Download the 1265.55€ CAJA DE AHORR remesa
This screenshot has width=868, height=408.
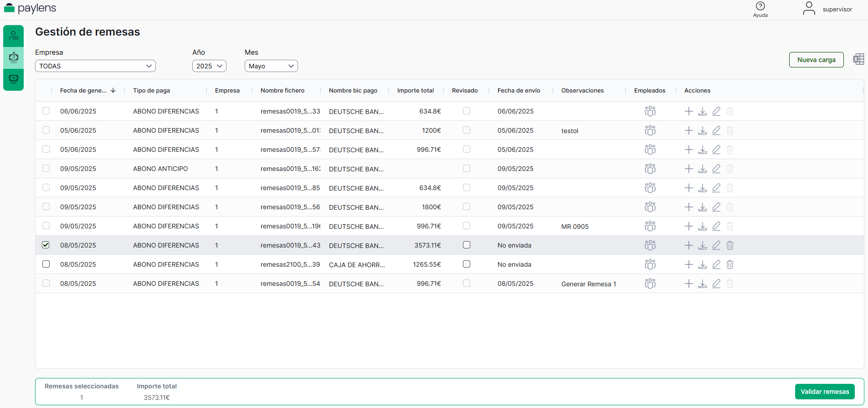[x=703, y=264]
